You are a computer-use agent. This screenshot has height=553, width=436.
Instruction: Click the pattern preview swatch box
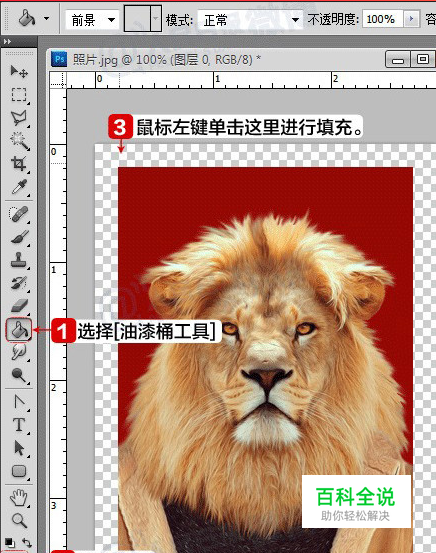(138, 18)
